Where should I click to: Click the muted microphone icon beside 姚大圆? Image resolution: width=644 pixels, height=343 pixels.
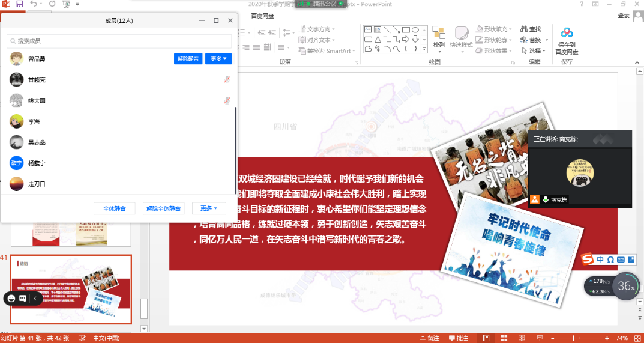click(x=227, y=100)
